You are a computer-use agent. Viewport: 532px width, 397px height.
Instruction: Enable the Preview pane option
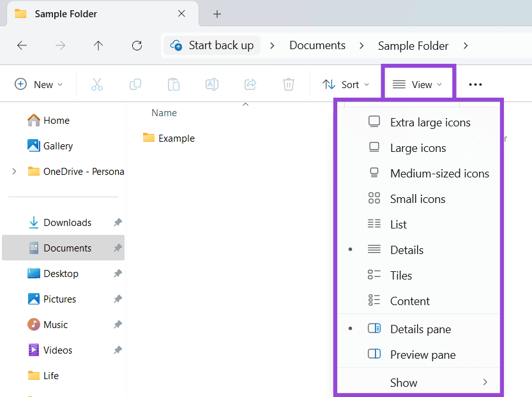click(423, 355)
